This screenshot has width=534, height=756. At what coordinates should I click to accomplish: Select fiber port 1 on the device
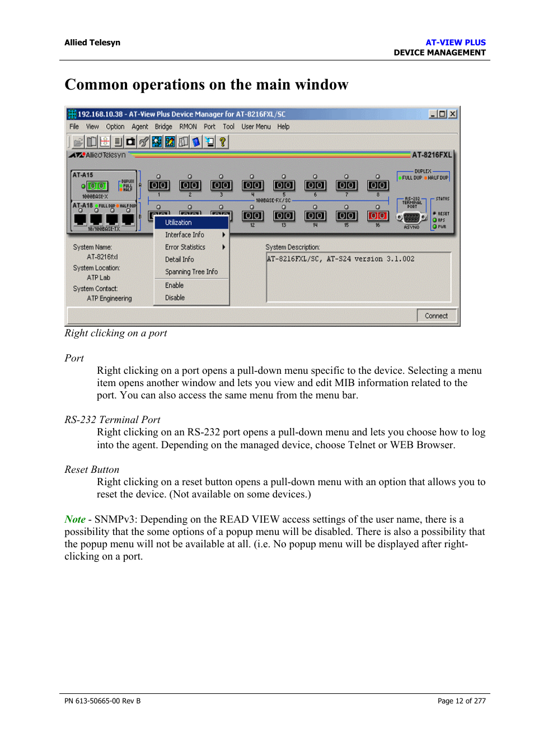tap(158, 185)
